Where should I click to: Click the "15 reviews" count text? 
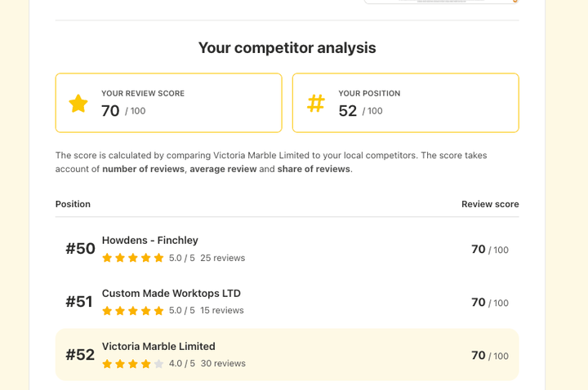pyautogui.click(x=222, y=311)
